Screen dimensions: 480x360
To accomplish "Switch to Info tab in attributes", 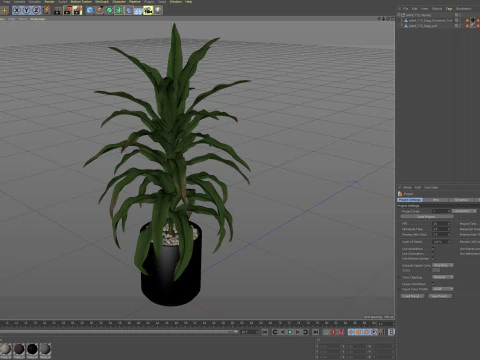I will (436, 200).
